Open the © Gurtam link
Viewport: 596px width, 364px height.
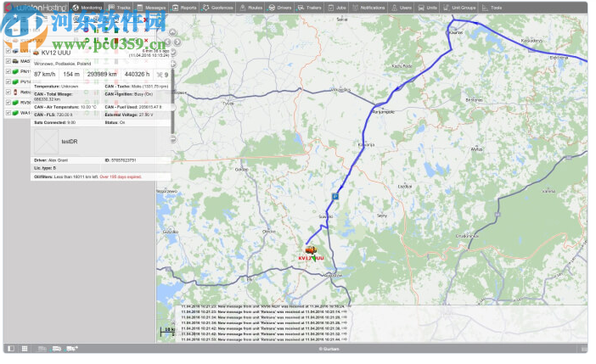coord(329,349)
